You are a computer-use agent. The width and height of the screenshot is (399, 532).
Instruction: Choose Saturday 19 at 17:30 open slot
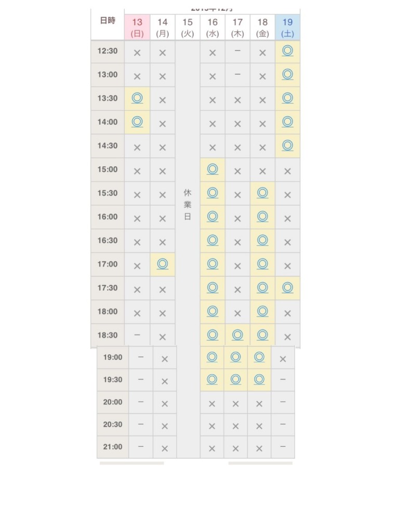tap(287, 288)
